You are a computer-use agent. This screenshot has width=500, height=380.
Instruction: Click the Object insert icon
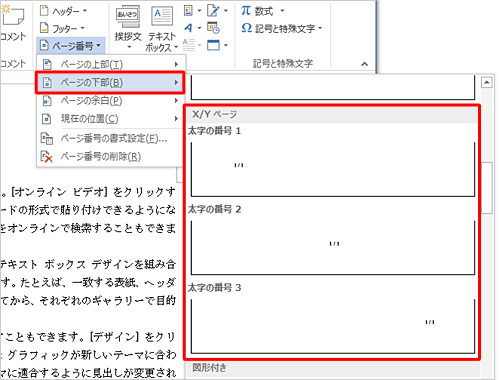tap(213, 45)
